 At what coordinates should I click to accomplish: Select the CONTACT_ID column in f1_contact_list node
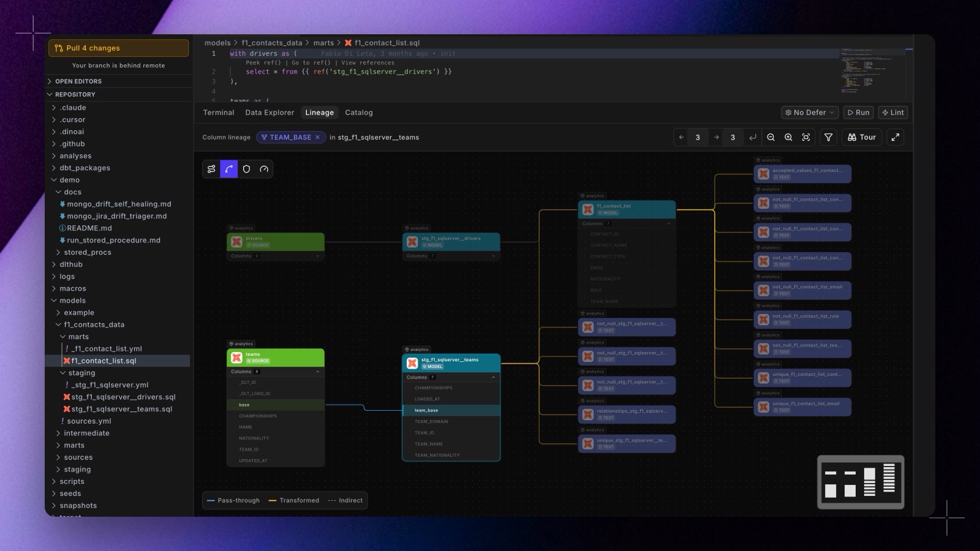pos(627,234)
